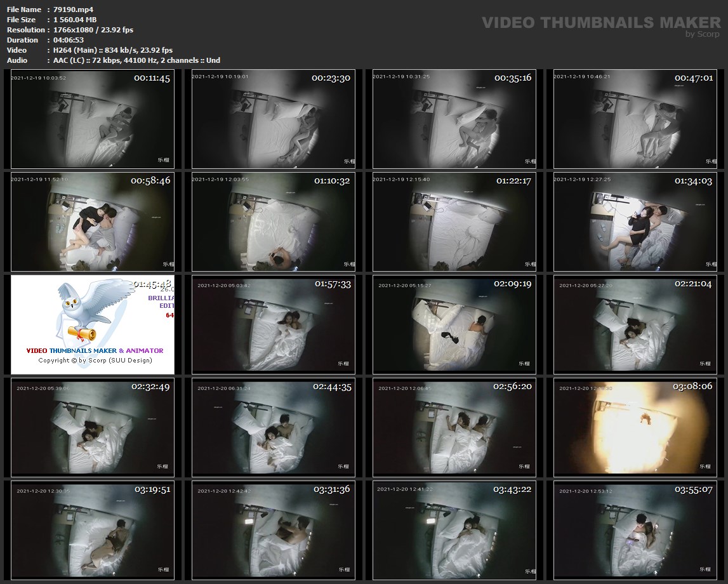Viewport: 728px width, 584px height.
Task: Click the Video Thumbnails Maker & Animator text
Action: pos(95,350)
